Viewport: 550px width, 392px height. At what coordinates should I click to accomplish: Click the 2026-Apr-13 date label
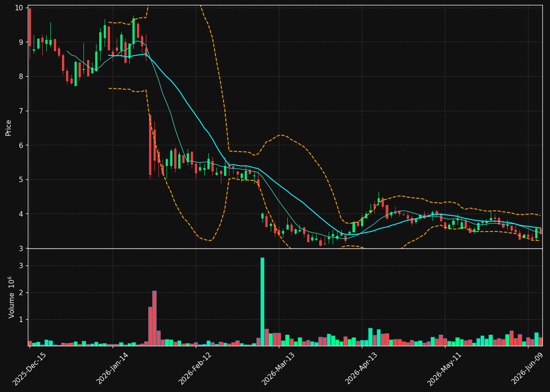(x=362, y=369)
